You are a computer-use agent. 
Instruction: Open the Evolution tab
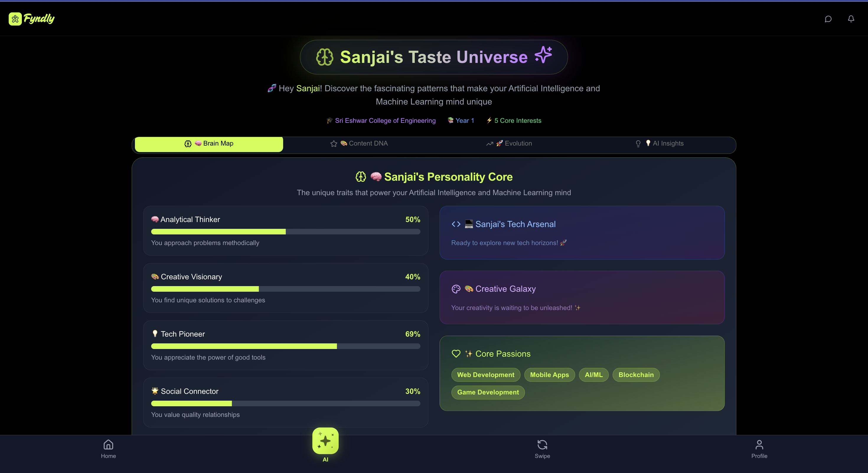click(509, 143)
